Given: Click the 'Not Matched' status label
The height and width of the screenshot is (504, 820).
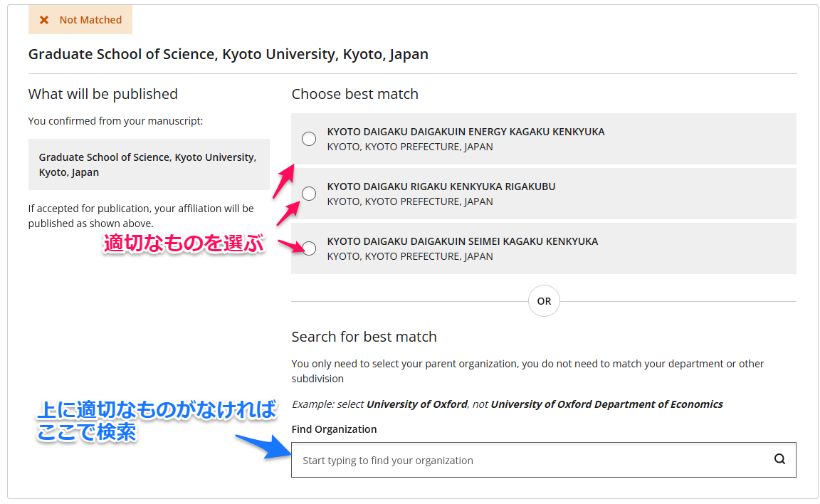Looking at the screenshot, I should click(90, 20).
